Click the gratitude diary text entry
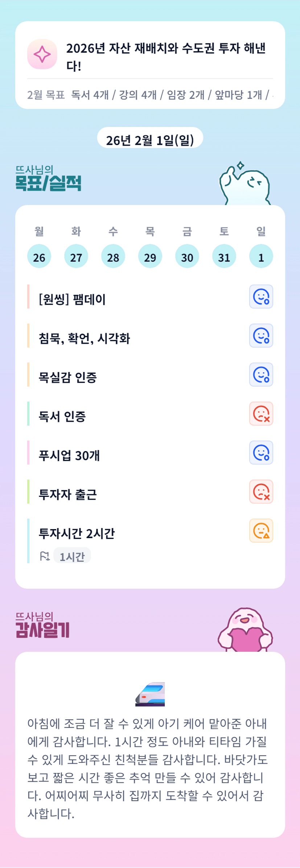The height and width of the screenshot is (868, 300). coord(147,768)
